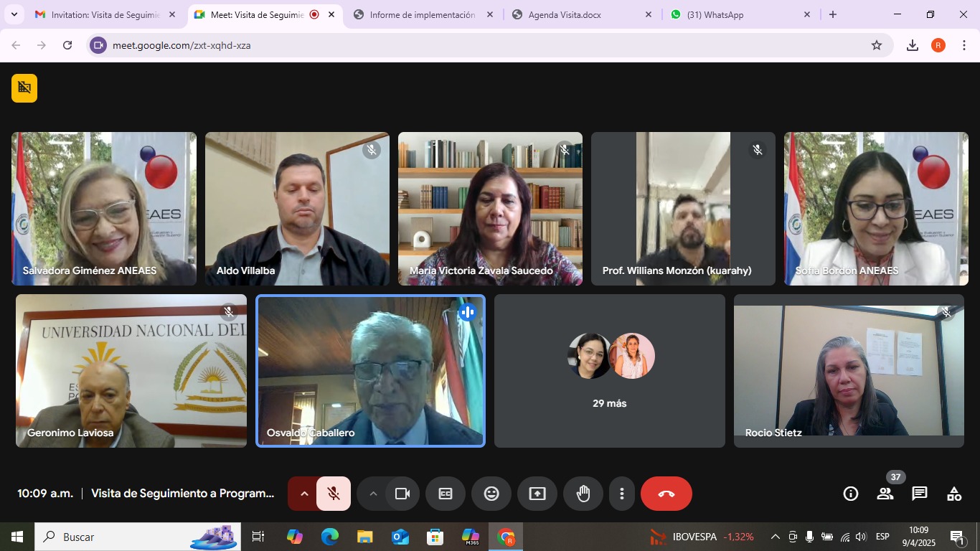Click the "29 más" participants tile
The image size is (980, 551).
click(x=609, y=371)
